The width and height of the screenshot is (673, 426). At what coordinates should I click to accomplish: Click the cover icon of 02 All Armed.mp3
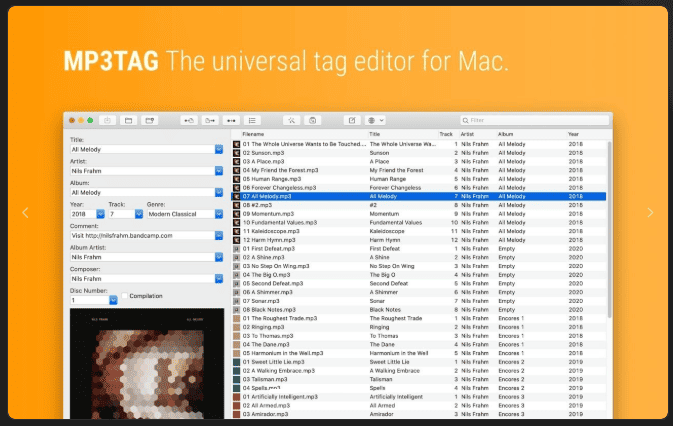coord(236,405)
